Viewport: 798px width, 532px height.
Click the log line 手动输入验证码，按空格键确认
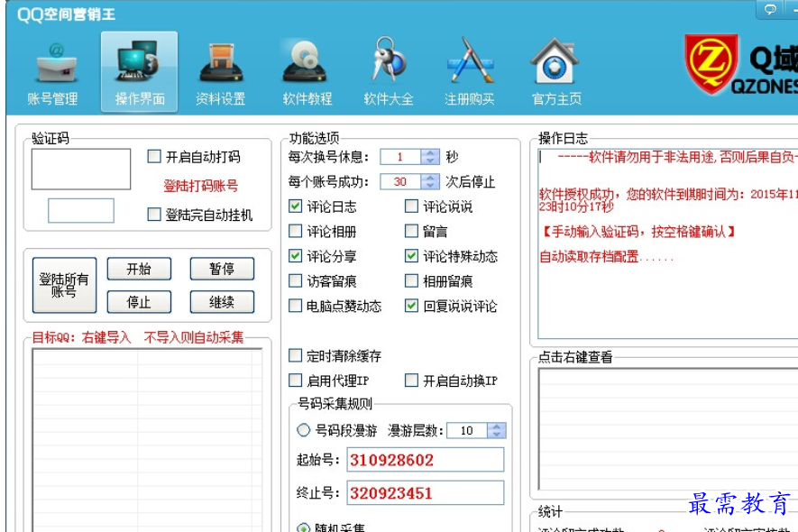coord(638,232)
